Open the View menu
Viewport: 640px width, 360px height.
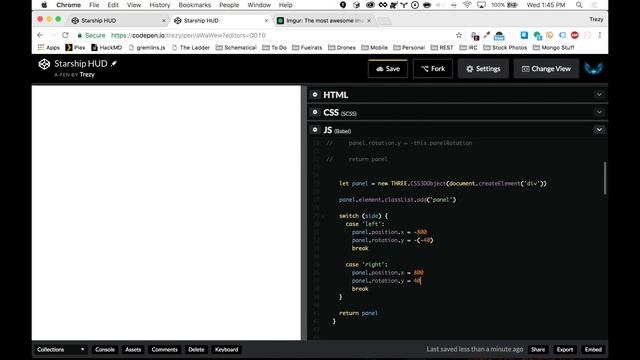pyautogui.click(x=133, y=5)
